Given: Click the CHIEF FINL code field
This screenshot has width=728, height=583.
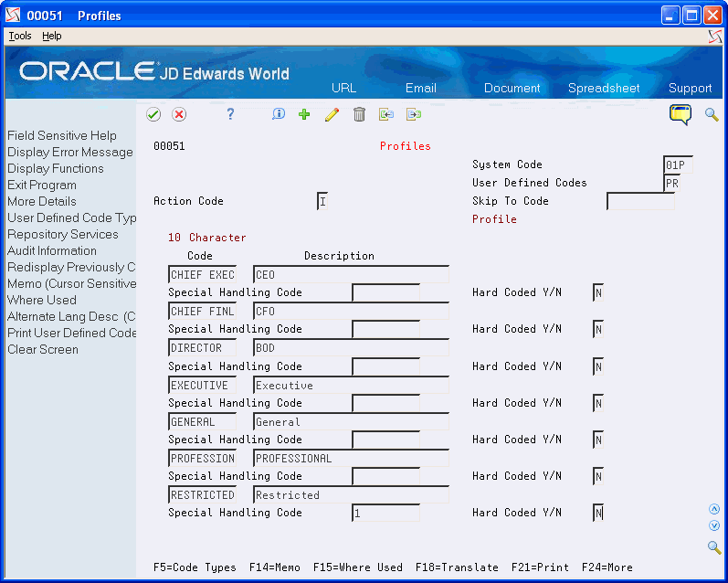Looking at the screenshot, I should point(202,312).
